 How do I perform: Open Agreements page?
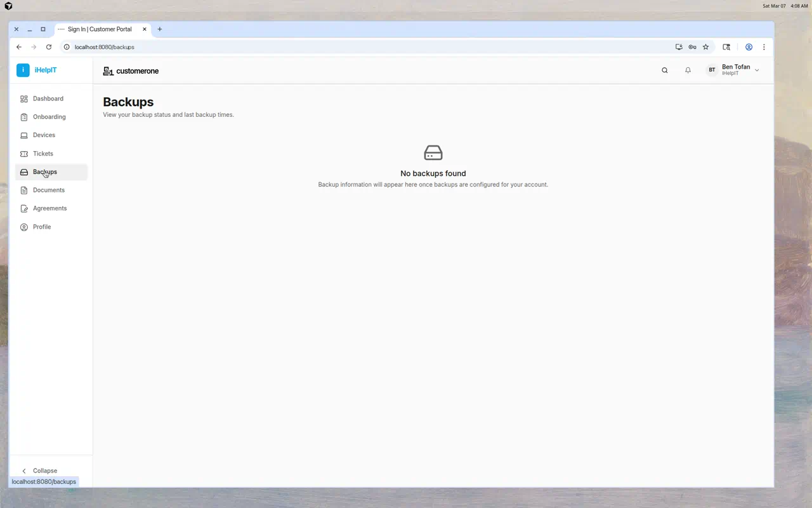coord(49,209)
